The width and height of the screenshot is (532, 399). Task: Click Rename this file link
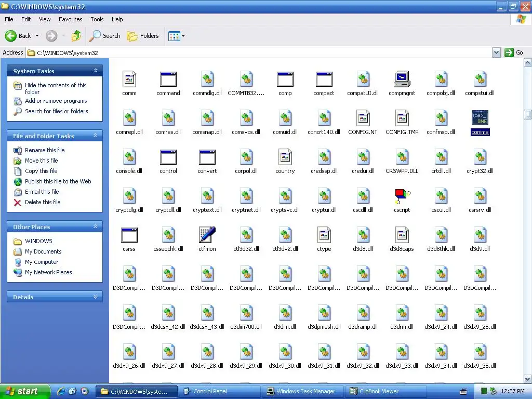[x=45, y=150]
